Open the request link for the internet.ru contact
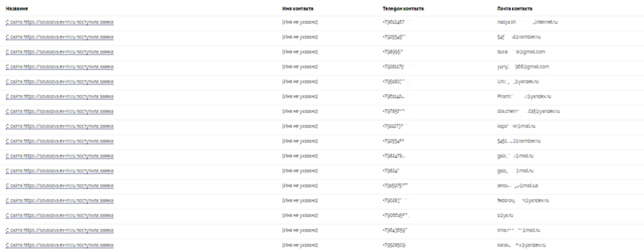 (59, 22)
